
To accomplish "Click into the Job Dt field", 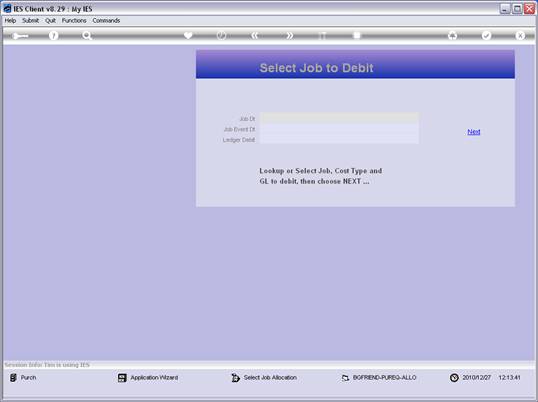I will tap(339, 119).
